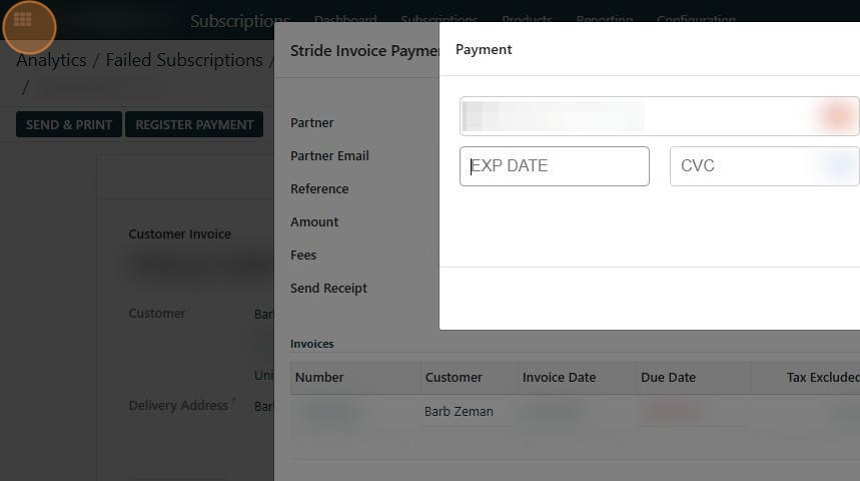Sort invoices by Number column
Screen dimensions: 860x481
(320, 377)
